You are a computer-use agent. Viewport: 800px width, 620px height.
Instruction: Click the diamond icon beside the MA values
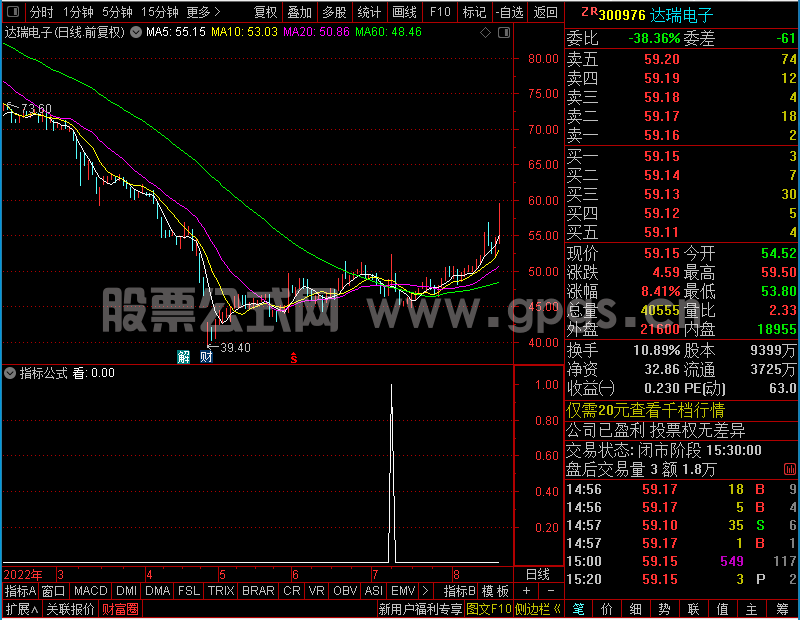click(x=485, y=33)
